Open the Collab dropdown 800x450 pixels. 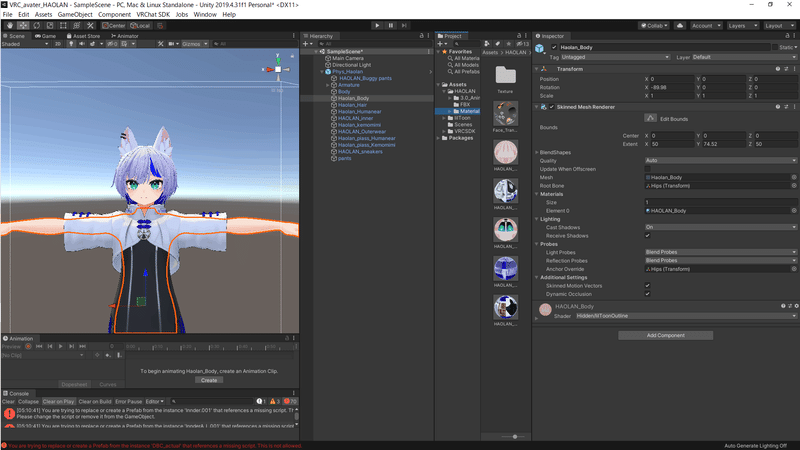tap(654, 26)
